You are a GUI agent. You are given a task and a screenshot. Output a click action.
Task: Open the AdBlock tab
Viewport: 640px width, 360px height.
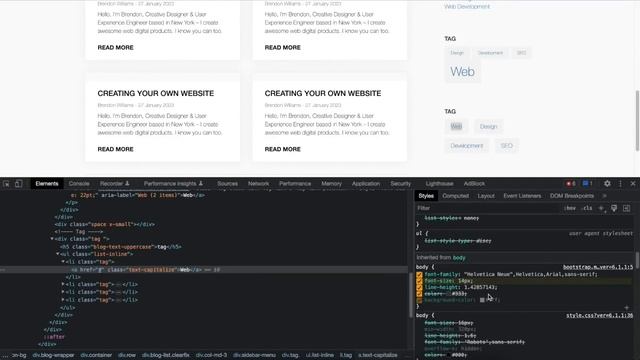point(474,184)
